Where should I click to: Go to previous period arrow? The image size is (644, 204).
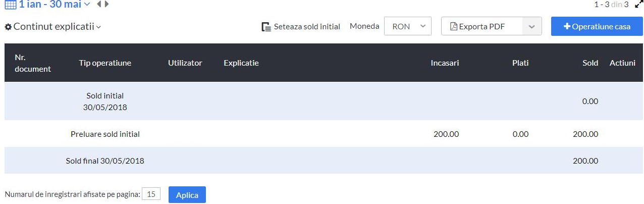point(99,4)
